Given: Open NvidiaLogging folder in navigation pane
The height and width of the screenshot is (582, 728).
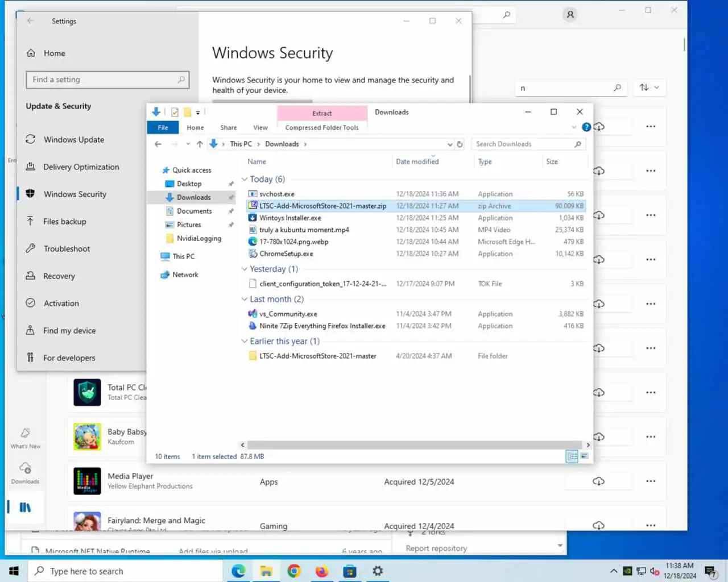Looking at the screenshot, I should point(198,238).
